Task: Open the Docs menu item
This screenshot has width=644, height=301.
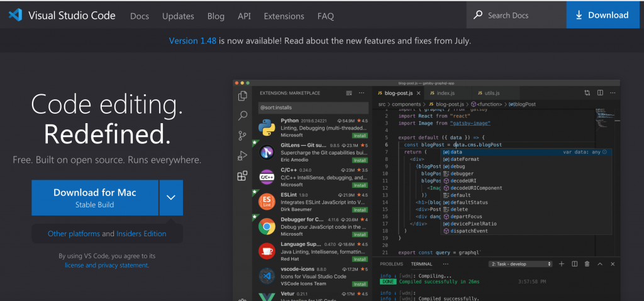Action: click(140, 16)
